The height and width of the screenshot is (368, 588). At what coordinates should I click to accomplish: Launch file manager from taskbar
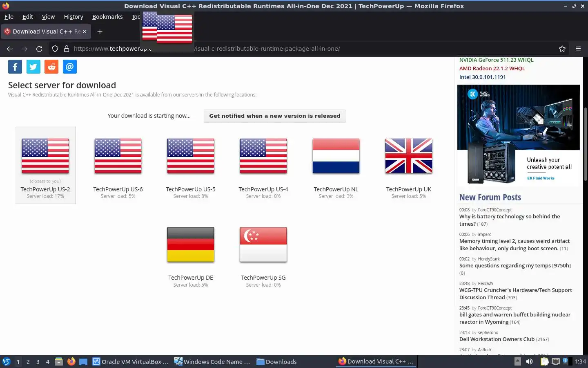click(x=59, y=361)
